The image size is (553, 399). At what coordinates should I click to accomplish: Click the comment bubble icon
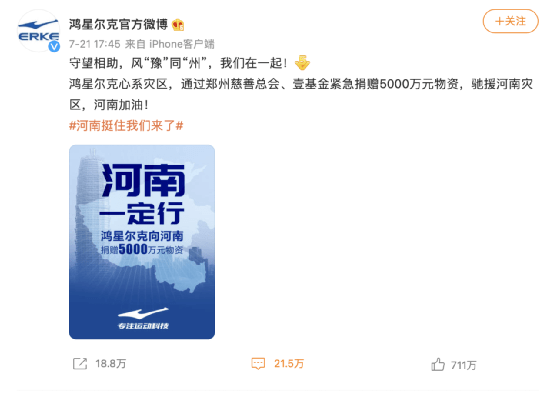pyautogui.click(x=258, y=364)
